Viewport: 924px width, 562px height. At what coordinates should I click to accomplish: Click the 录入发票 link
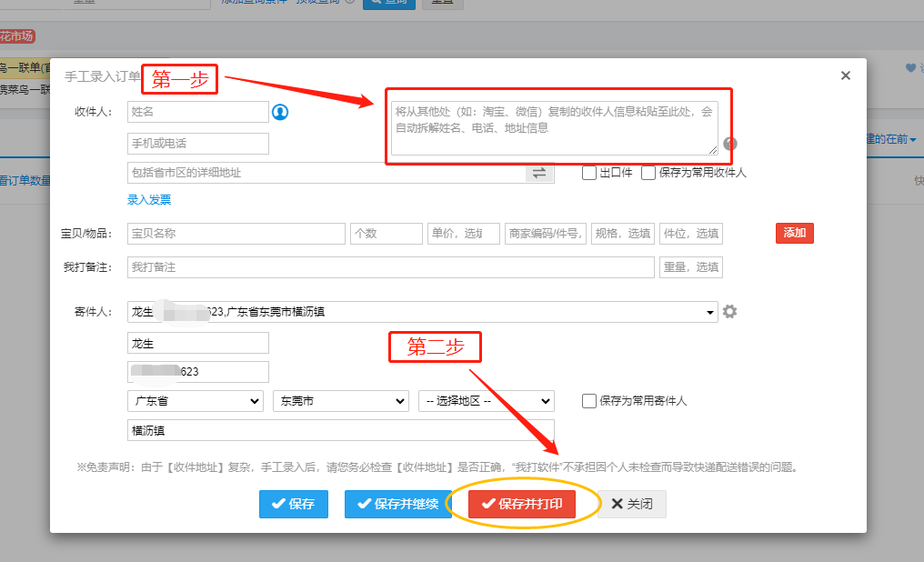tap(149, 200)
